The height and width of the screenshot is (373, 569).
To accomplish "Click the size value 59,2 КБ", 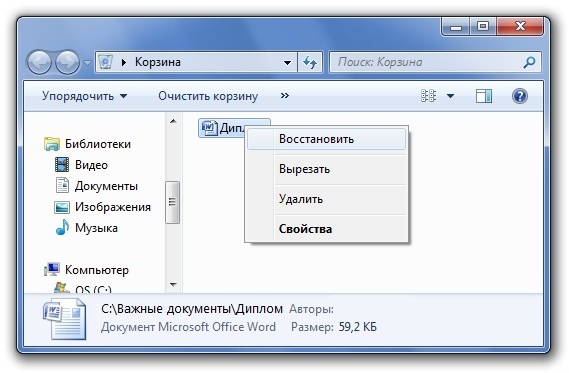I will tap(358, 327).
